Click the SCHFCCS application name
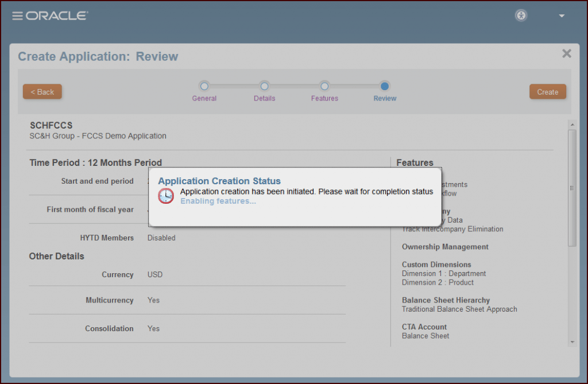 tap(51, 125)
